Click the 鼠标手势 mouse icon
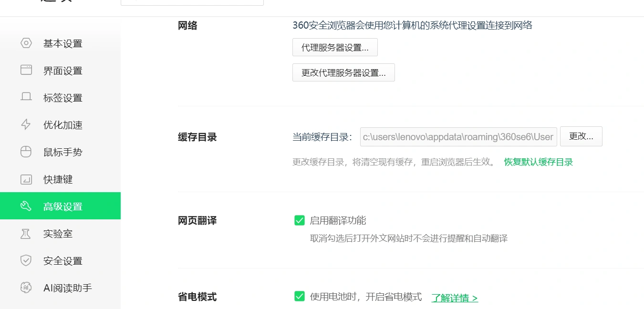Screen dimensions: 644x309 pos(26,152)
